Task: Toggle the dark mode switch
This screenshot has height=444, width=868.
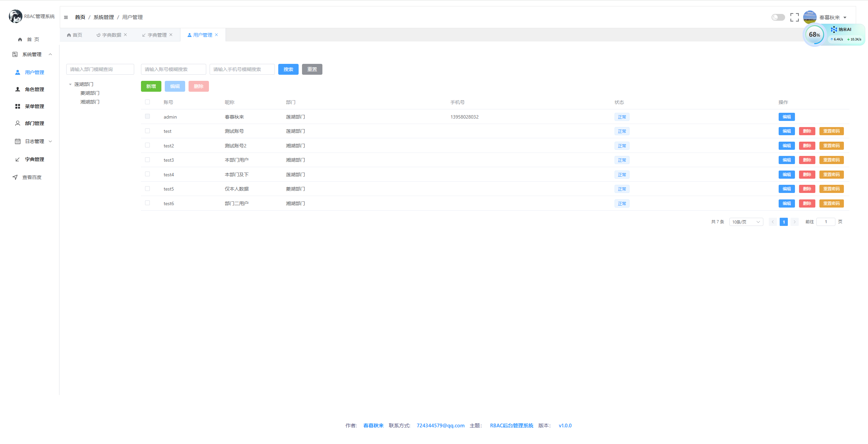Action: pos(778,17)
